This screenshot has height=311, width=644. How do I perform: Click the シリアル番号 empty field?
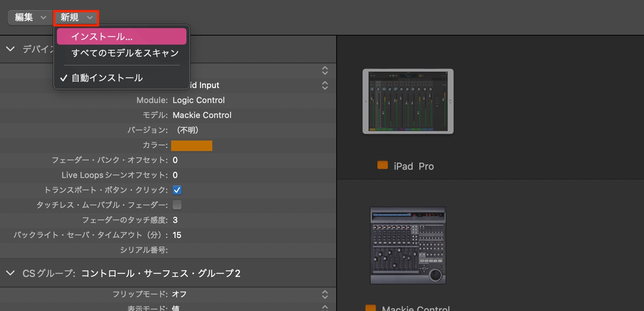251,250
